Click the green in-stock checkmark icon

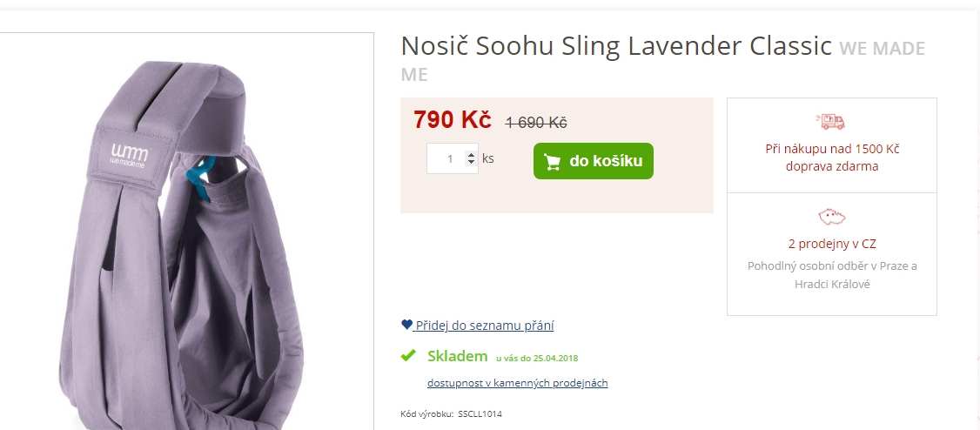click(408, 356)
